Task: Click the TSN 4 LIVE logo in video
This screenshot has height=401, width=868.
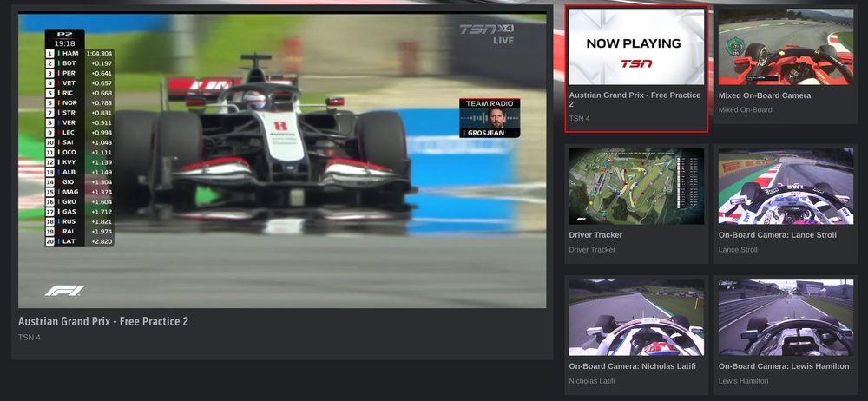Action: [x=487, y=35]
